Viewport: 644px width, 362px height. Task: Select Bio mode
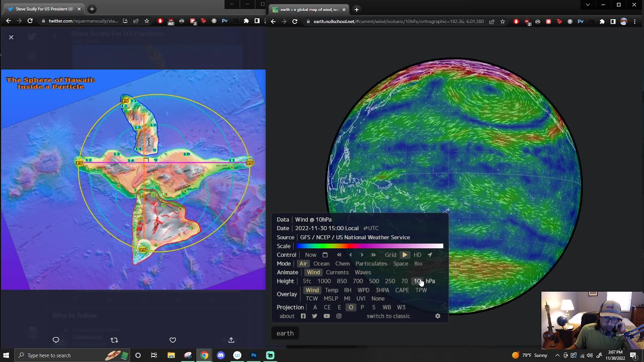418,263
